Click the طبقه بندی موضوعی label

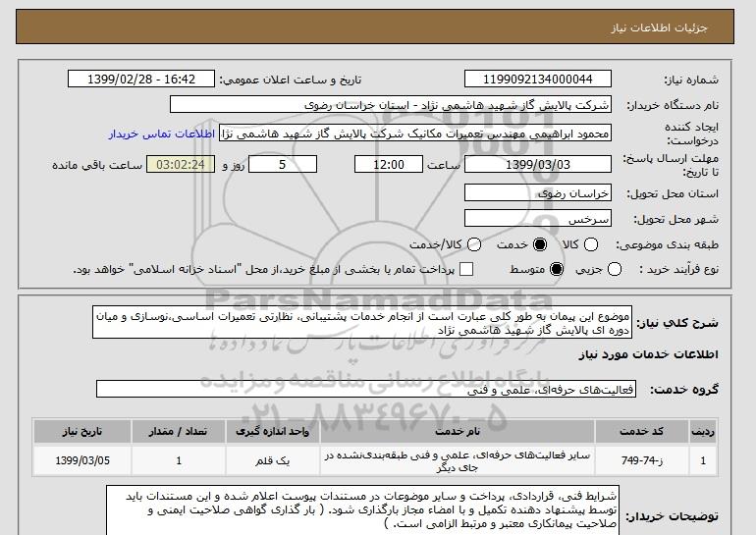[x=668, y=244]
